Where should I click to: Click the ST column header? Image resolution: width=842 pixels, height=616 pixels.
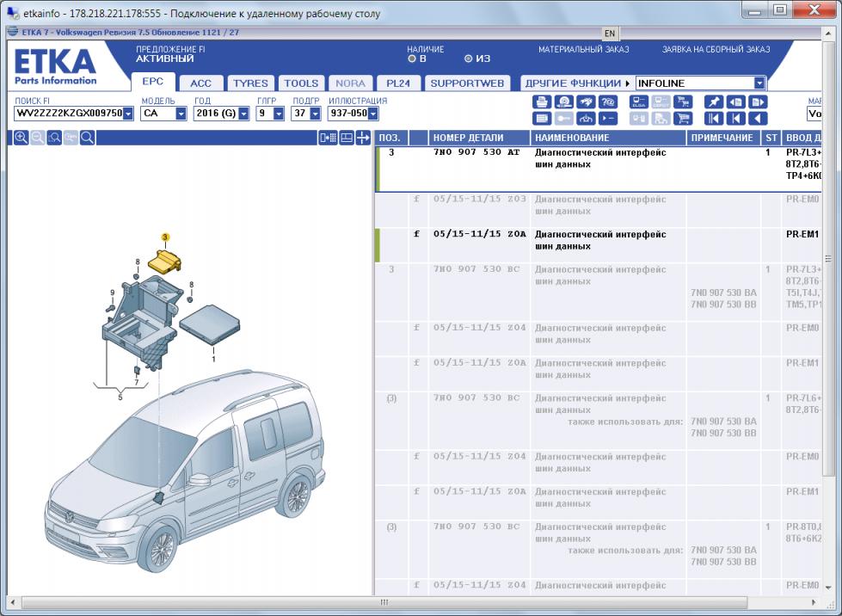(x=771, y=138)
